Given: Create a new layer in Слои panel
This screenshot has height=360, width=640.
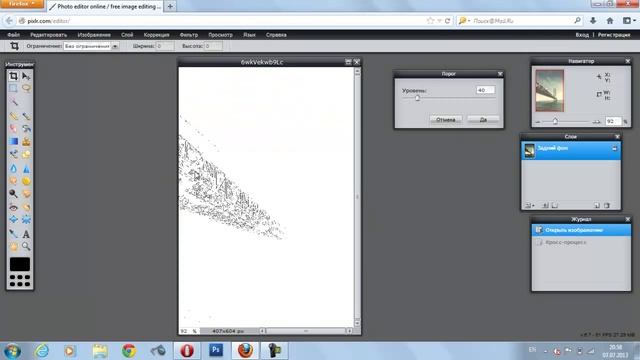Looking at the screenshot, I should click(x=597, y=205).
